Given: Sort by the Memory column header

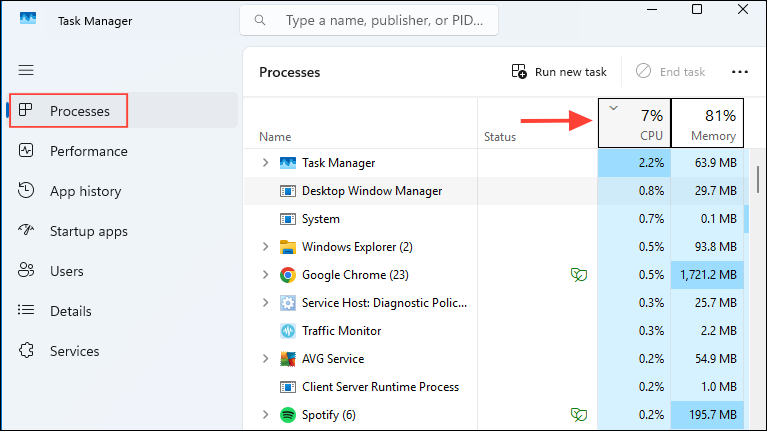Looking at the screenshot, I should tap(707, 123).
